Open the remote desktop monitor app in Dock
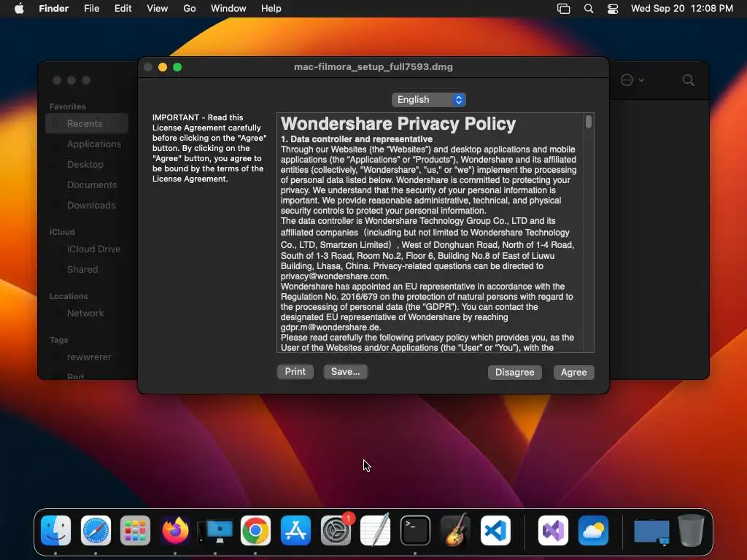Image resolution: width=747 pixels, height=560 pixels. (x=215, y=531)
